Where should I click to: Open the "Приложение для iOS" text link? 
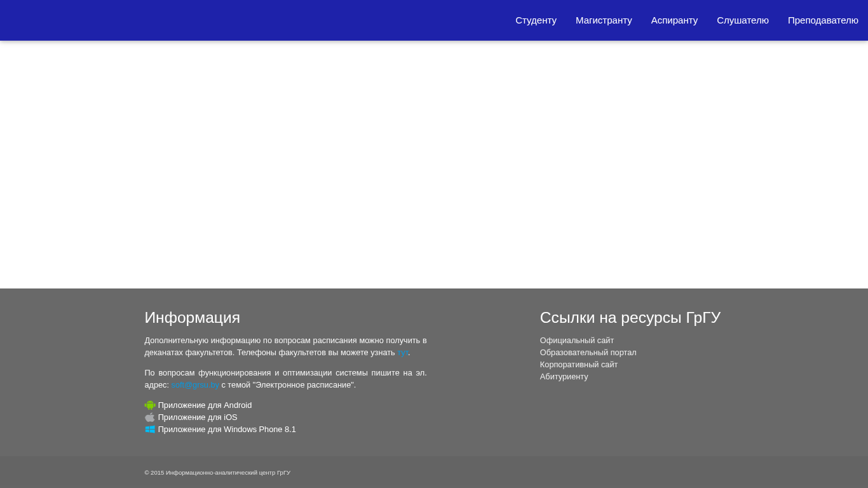click(x=198, y=417)
